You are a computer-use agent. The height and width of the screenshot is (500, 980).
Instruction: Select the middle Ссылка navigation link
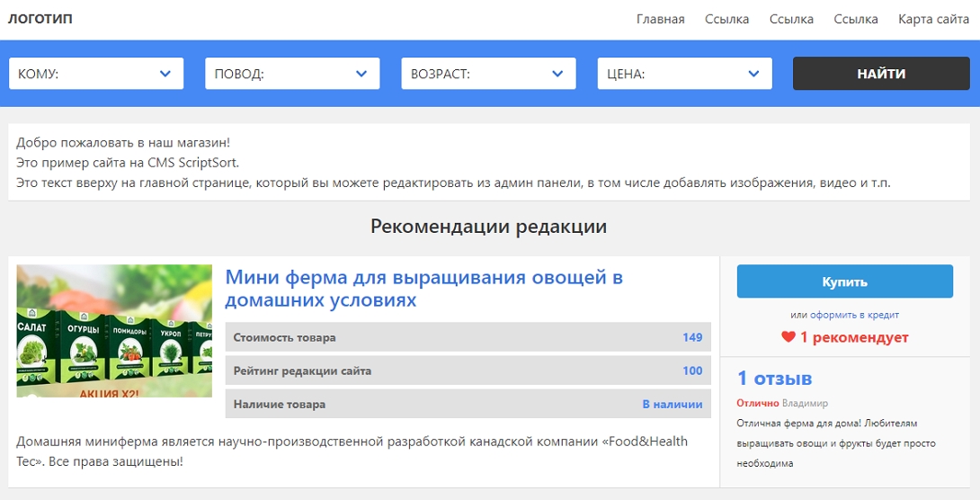pos(791,19)
